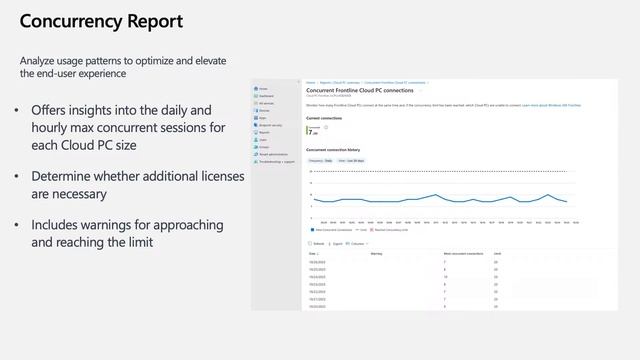The image size is (640, 360).
Task: Click the Reports icon in sidebar
Action: tap(256, 133)
